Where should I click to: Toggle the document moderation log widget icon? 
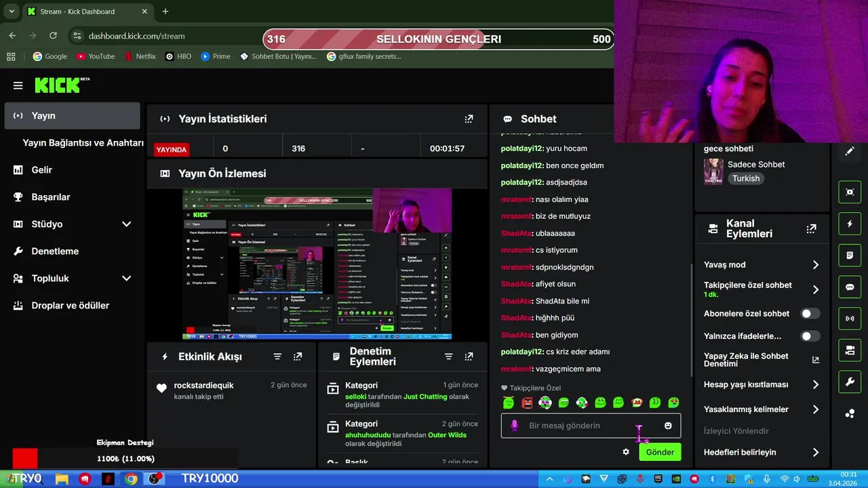tap(850, 256)
